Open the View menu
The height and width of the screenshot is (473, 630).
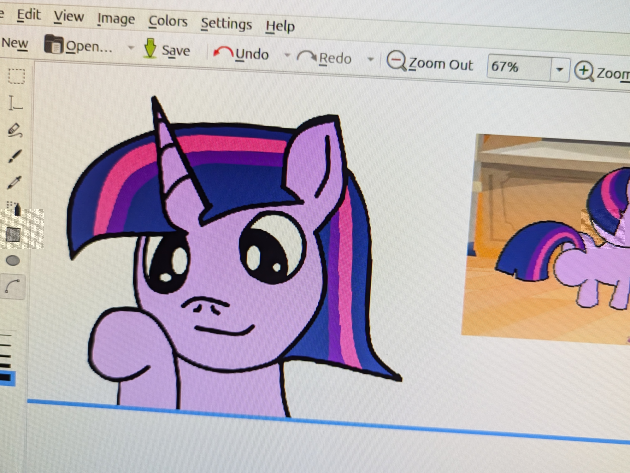click(x=69, y=17)
